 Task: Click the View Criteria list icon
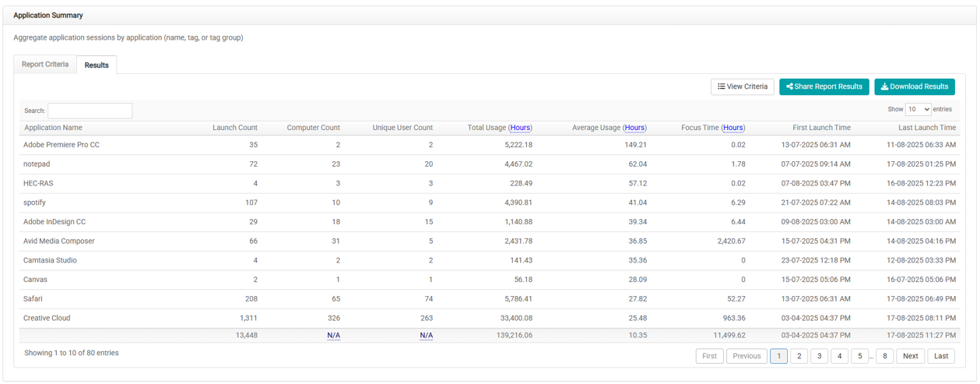tap(722, 86)
